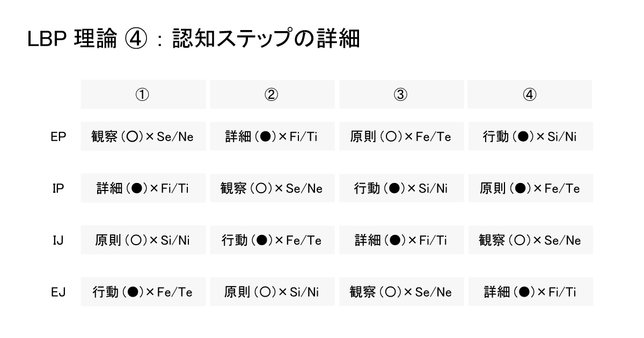Select the EJ row label
644x338 pixels.
coord(59,292)
